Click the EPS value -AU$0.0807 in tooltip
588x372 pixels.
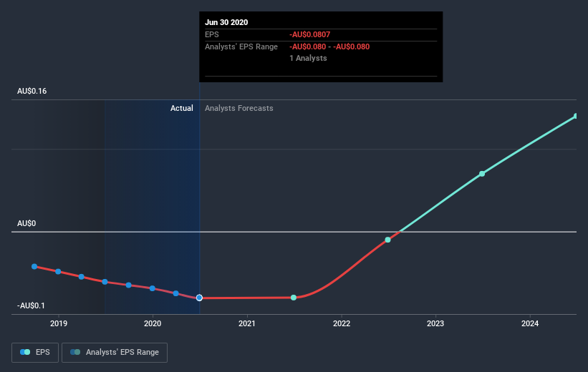[309, 34]
